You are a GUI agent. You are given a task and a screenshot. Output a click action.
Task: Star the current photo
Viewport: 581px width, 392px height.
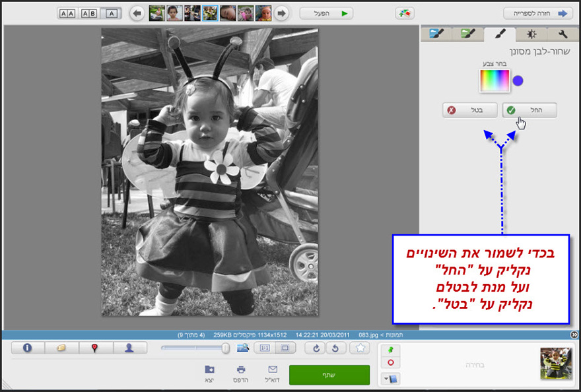360,348
